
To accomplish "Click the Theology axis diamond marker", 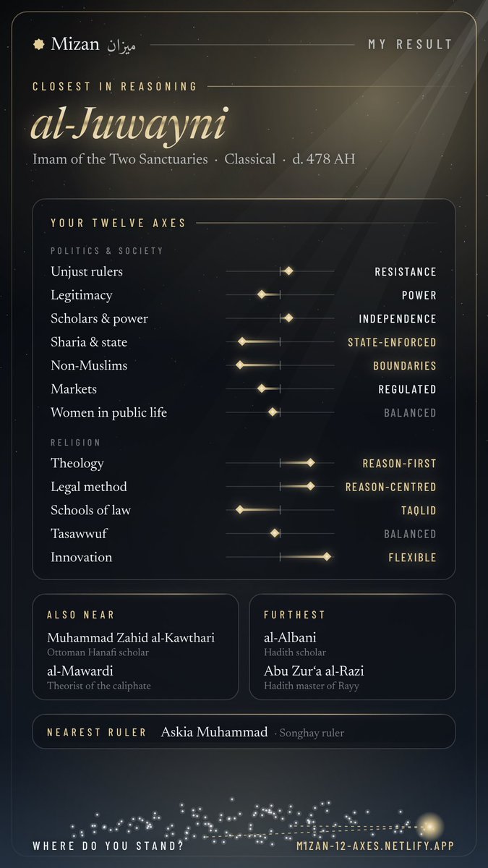I will (x=310, y=463).
